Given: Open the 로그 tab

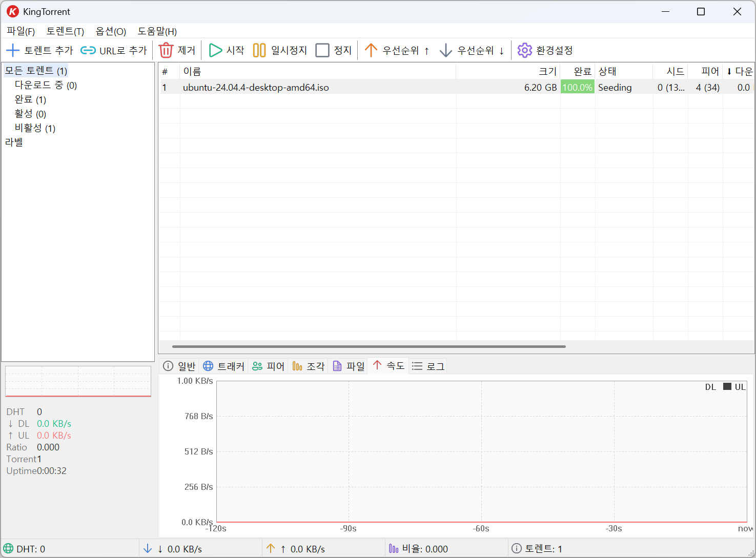Looking at the screenshot, I should 428,366.
